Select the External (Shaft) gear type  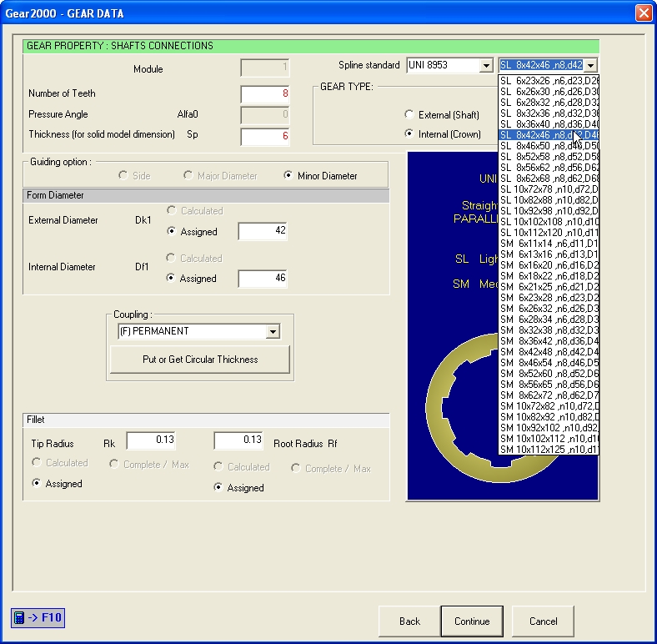click(442, 115)
